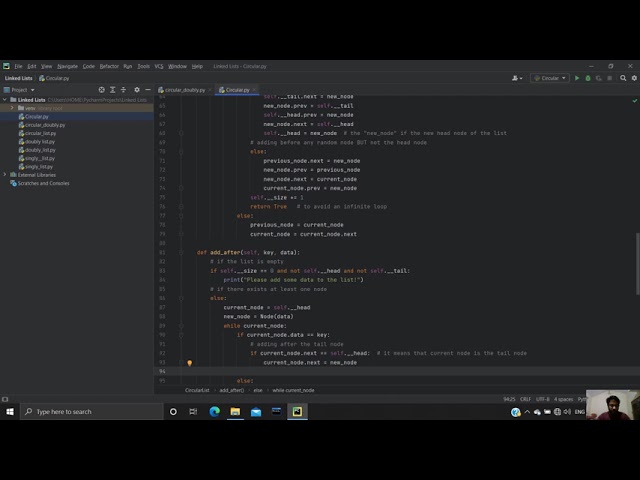
Task: Open the Code menu
Action: point(89,66)
